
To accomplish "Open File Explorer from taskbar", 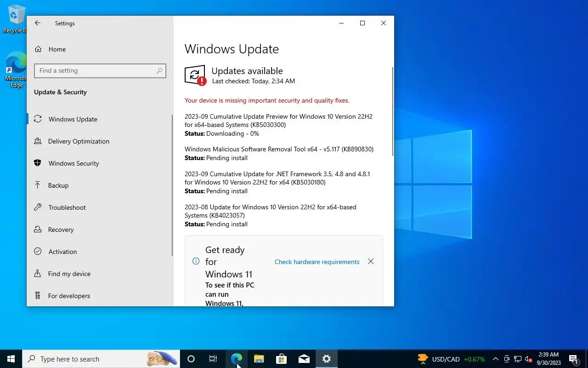I will [x=259, y=359].
